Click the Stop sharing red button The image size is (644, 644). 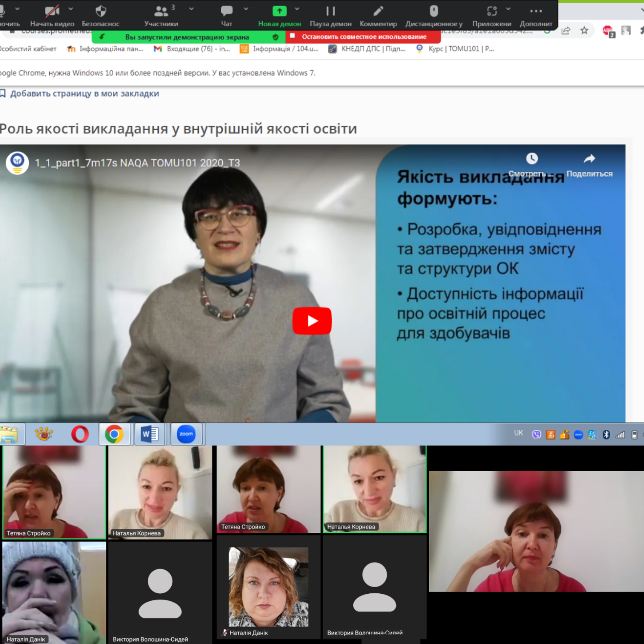pos(363,37)
